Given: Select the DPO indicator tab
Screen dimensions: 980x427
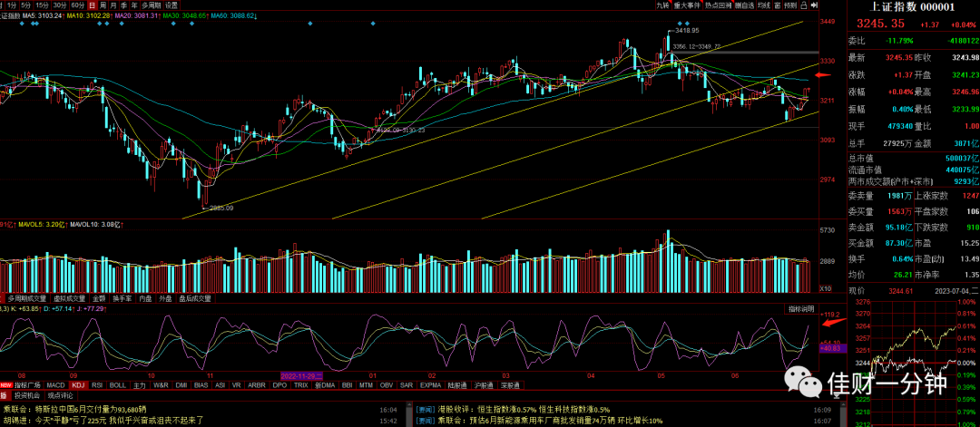Looking at the screenshot, I should click(280, 385).
